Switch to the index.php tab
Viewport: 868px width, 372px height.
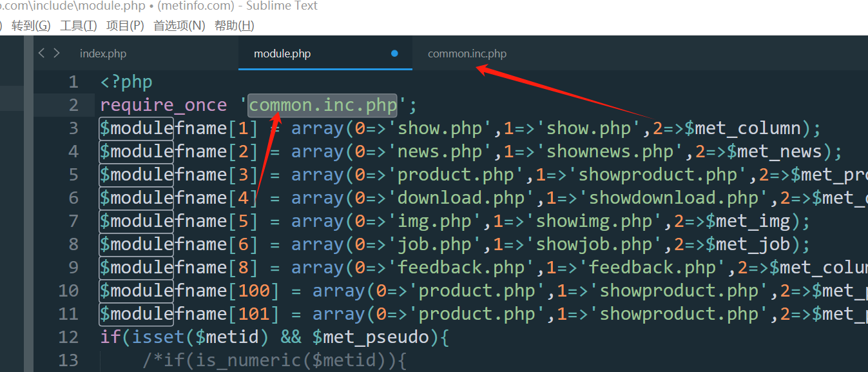(103, 54)
